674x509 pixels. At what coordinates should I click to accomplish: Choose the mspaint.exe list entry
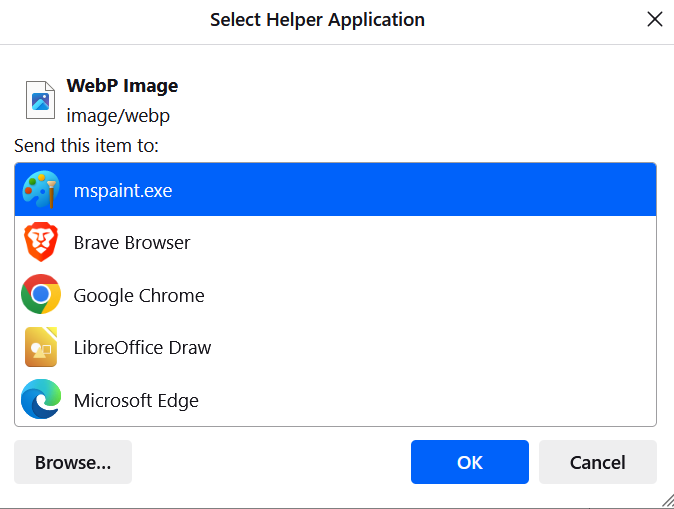(335, 190)
